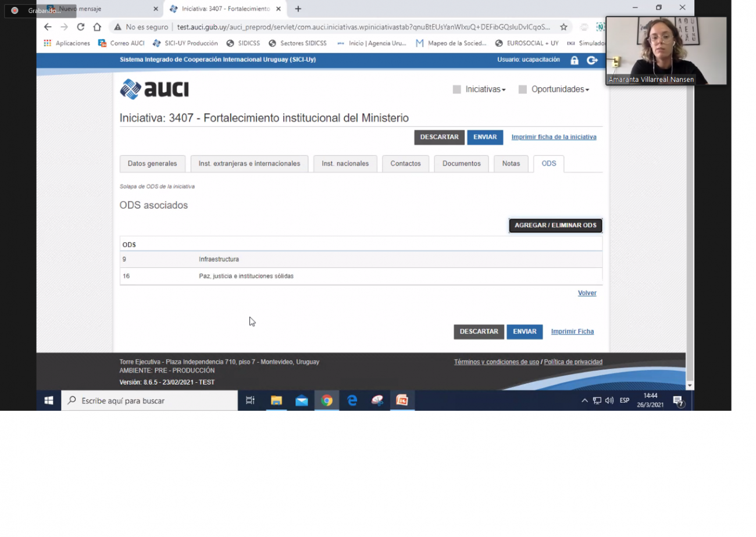Open the Aplicaciones bookmarks shortcut

click(67, 43)
